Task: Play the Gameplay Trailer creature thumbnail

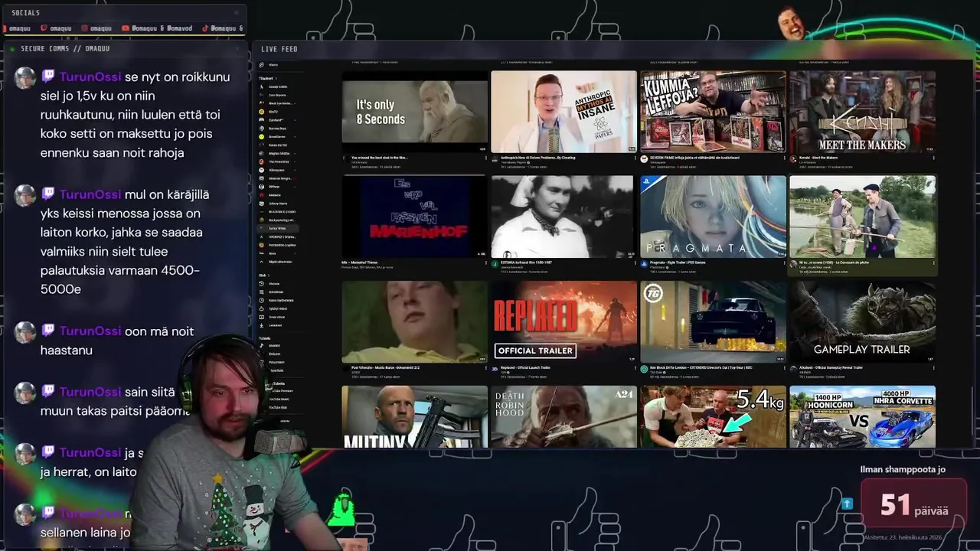Action: point(862,321)
